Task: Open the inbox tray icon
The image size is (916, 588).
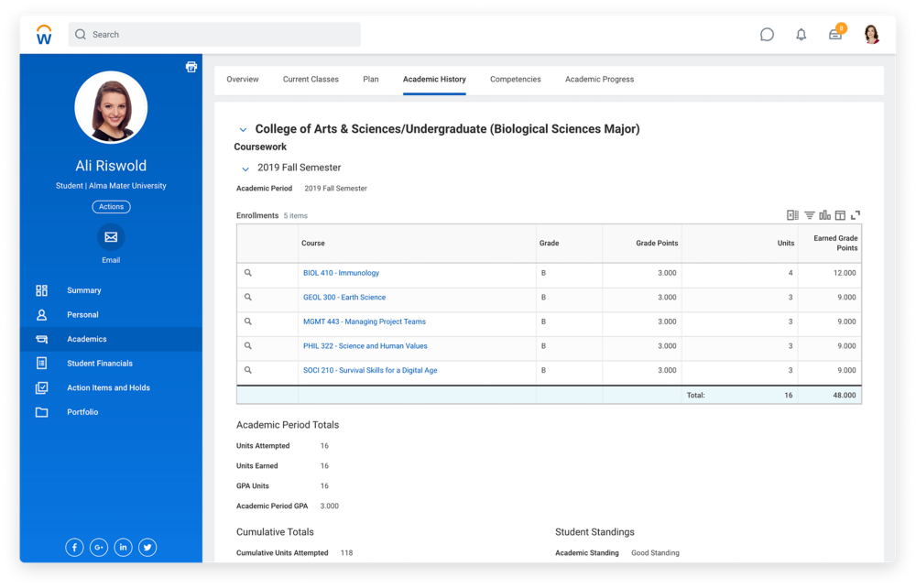Action: [835, 35]
